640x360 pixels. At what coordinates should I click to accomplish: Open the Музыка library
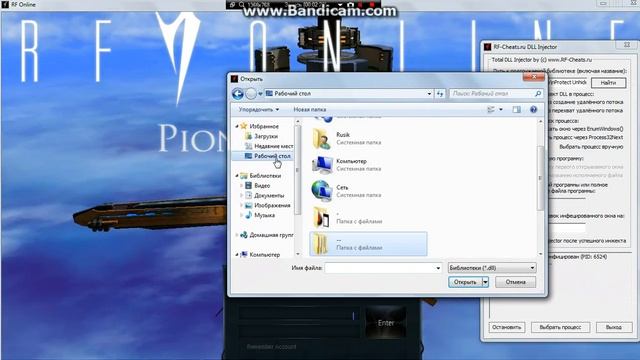tap(264, 215)
